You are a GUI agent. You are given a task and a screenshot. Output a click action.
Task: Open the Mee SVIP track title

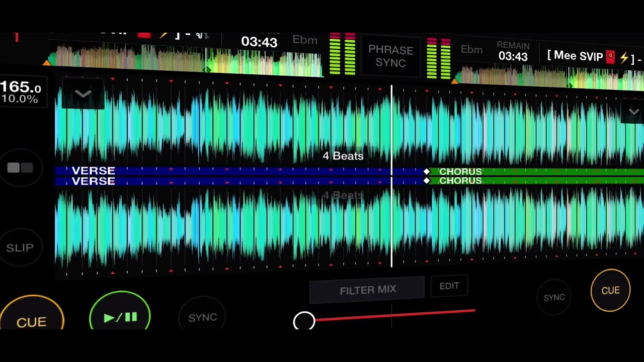[x=595, y=57]
